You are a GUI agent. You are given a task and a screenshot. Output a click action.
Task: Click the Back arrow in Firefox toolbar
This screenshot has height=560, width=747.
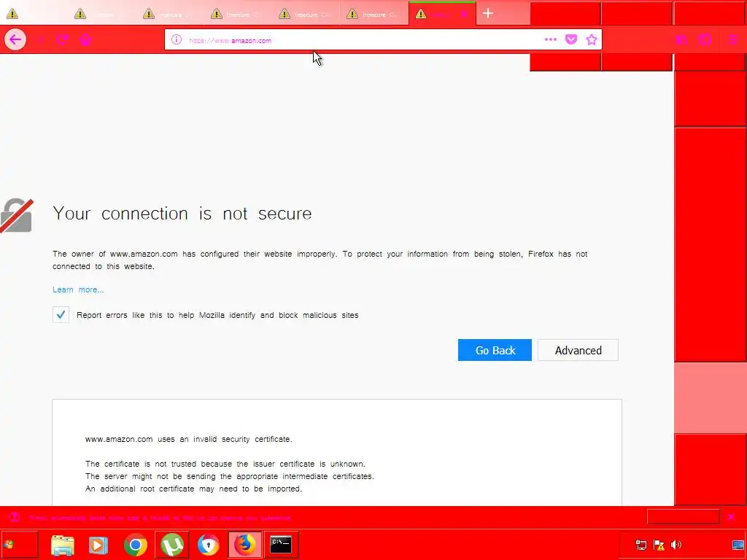click(15, 39)
